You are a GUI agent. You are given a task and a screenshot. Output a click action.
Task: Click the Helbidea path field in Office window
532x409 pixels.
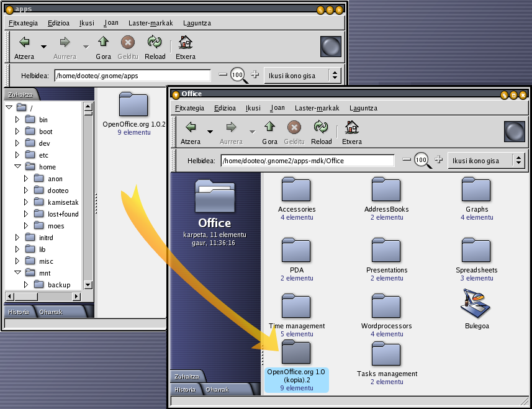(x=307, y=160)
